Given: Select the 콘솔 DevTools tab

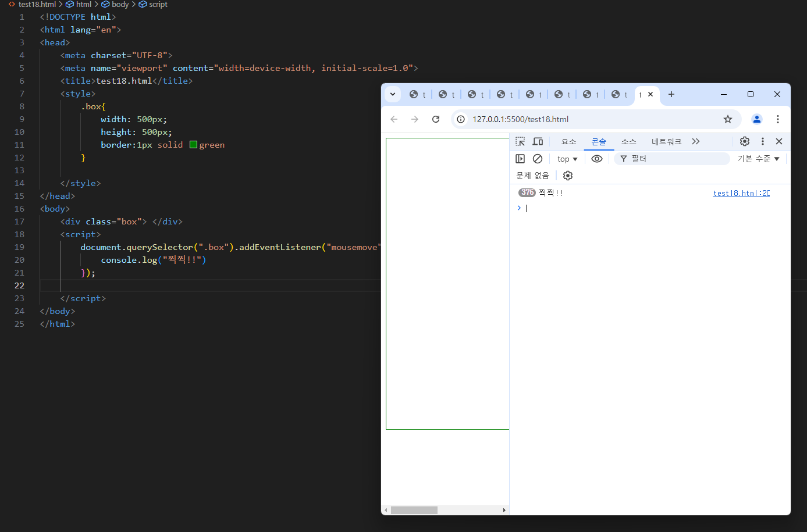Looking at the screenshot, I should (599, 142).
